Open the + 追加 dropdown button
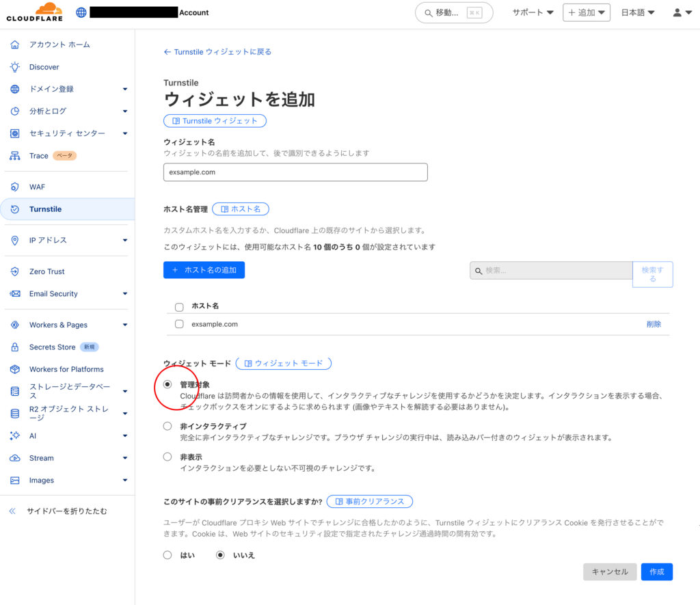The height and width of the screenshot is (605, 700). point(586,12)
